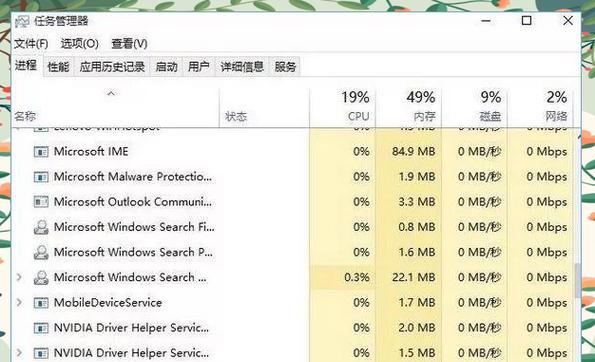
Task: Click the Microsoft Windows Search Protocol icon
Action: [x=41, y=252]
